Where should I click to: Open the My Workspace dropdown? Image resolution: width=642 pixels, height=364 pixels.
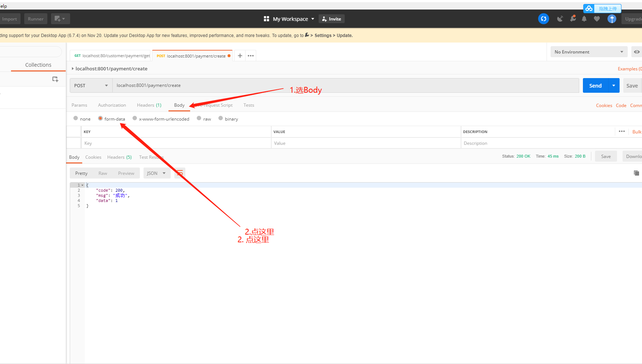coord(293,19)
